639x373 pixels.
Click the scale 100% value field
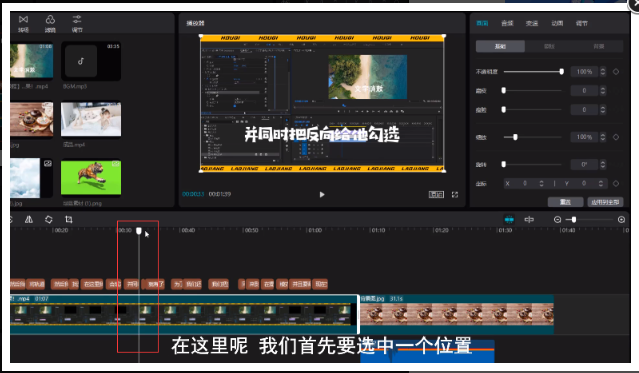584,137
